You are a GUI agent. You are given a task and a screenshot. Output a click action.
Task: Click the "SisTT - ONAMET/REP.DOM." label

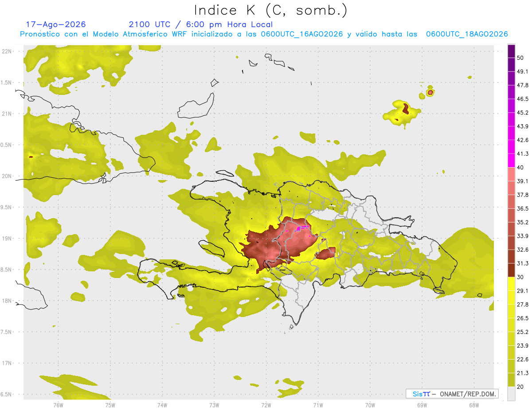click(x=452, y=394)
